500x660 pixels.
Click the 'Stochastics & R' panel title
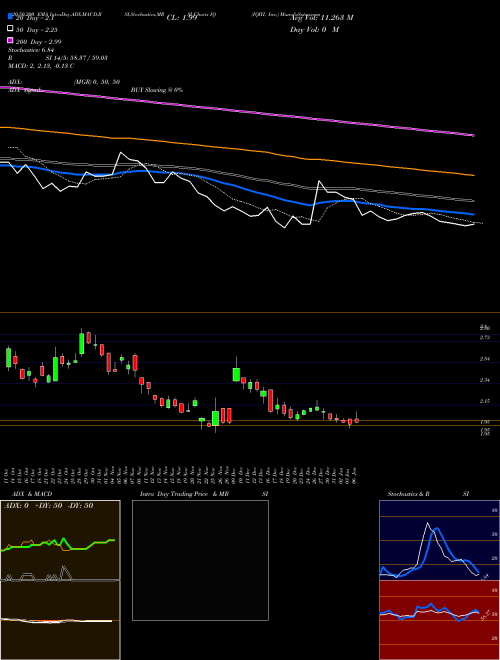[x=408, y=494]
